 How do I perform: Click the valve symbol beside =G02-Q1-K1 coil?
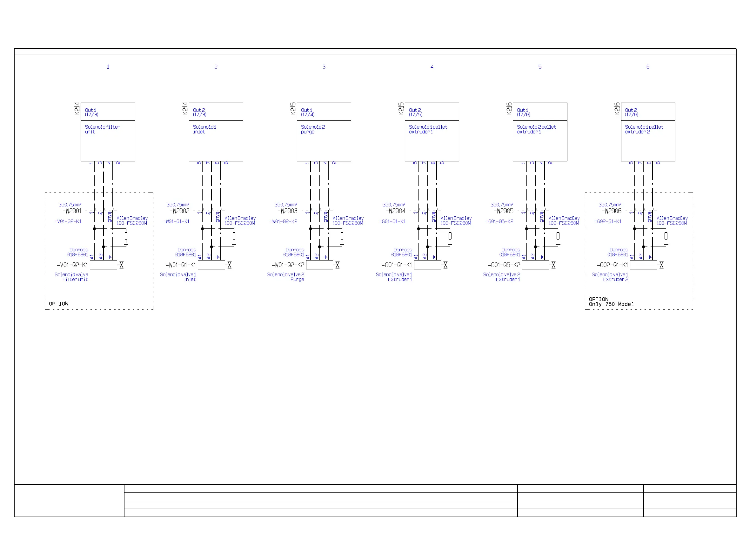[661, 265]
